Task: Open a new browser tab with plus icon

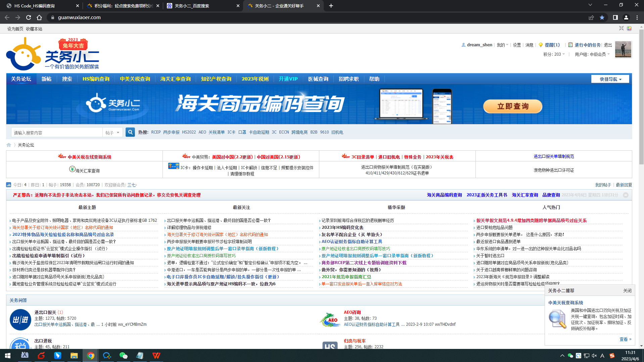Action: (331, 6)
